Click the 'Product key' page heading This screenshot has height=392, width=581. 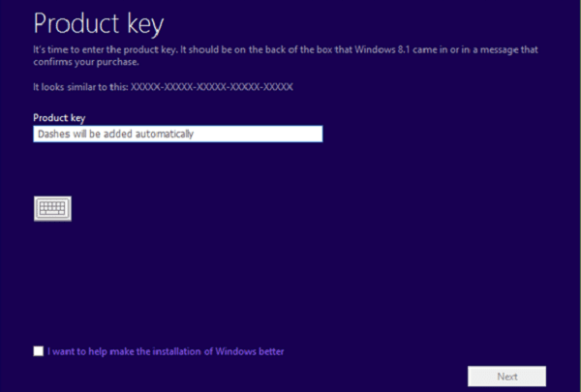pyautogui.click(x=99, y=23)
